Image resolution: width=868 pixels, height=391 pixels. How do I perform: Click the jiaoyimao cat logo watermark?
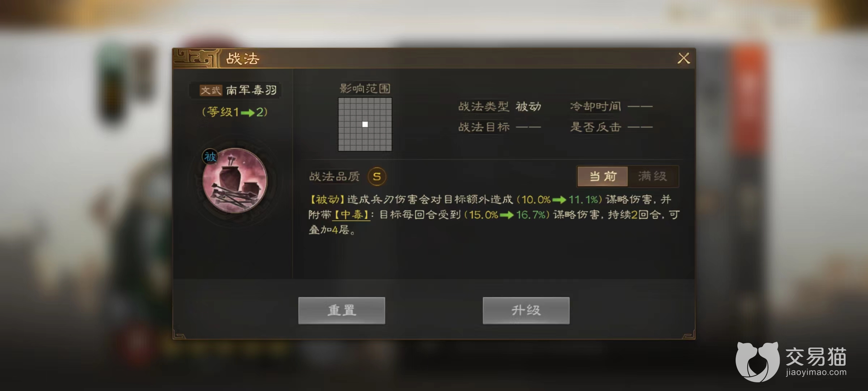tap(757, 361)
